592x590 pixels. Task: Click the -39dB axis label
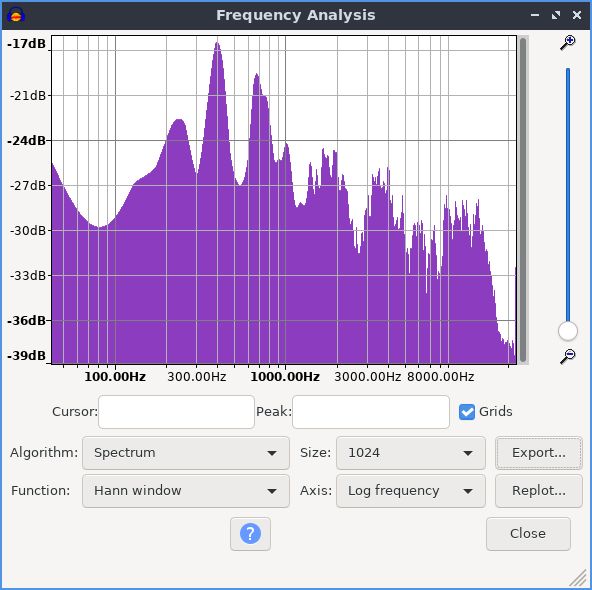pyautogui.click(x=26, y=356)
